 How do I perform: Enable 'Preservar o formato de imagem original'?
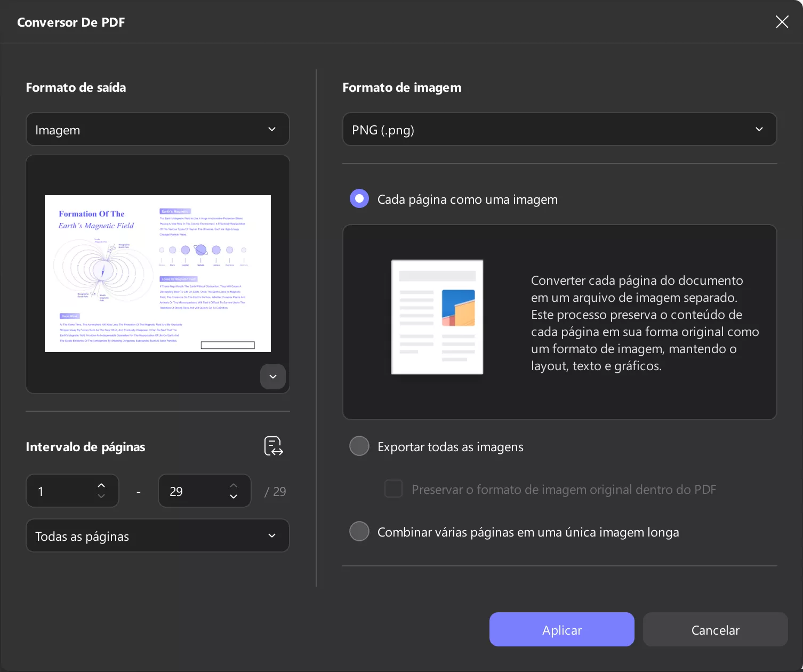(393, 489)
